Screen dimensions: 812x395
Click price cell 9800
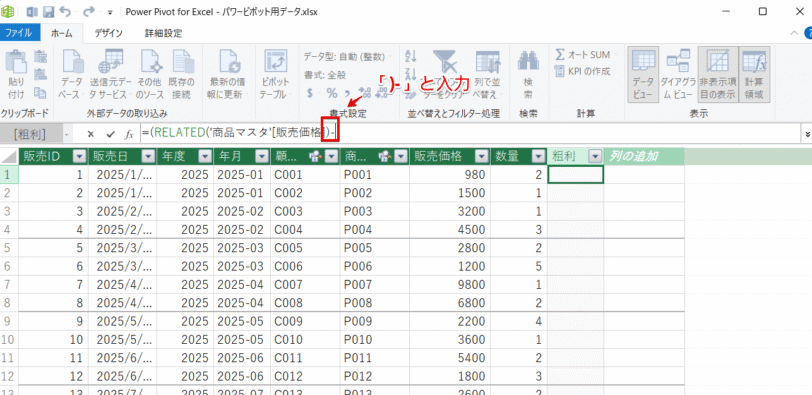coord(450,286)
